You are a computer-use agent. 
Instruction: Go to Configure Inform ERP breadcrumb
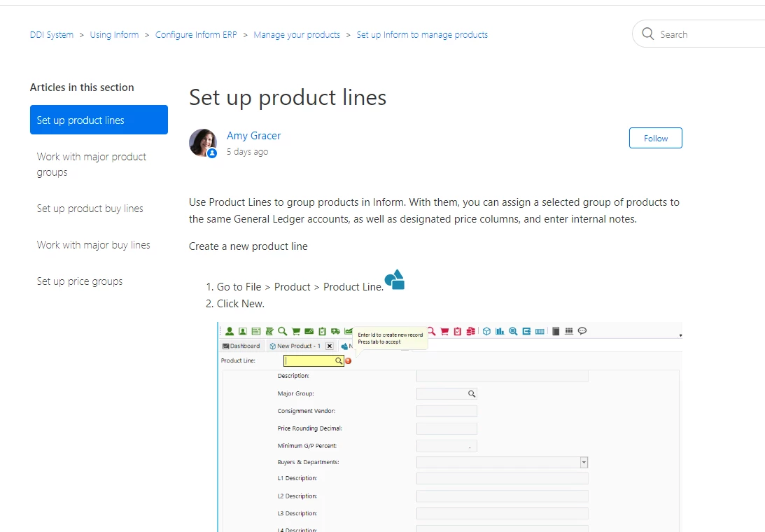(x=196, y=35)
